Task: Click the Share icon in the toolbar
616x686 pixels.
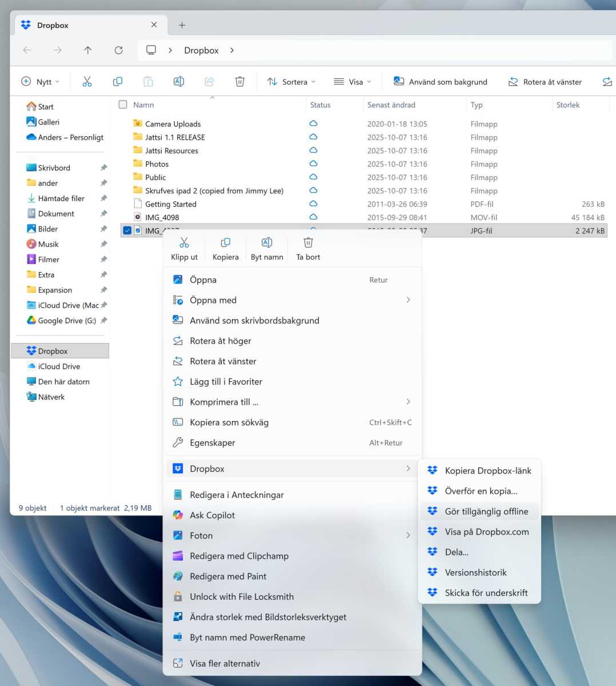Action: coord(209,81)
